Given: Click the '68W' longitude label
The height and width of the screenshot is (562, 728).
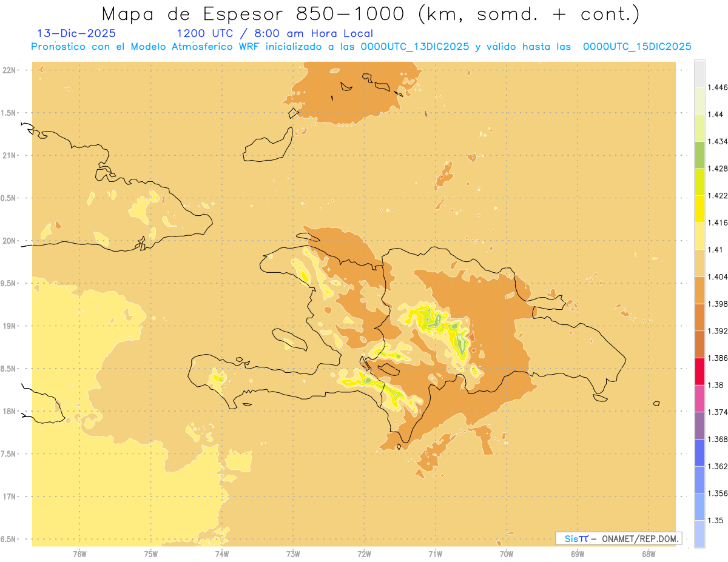Looking at the screenshot, I should pos(649,554).
